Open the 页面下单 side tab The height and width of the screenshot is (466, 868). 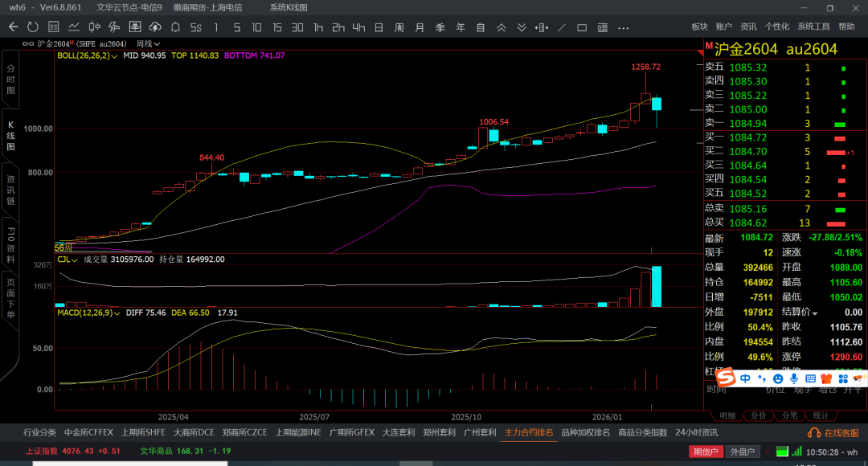[10, 300]
